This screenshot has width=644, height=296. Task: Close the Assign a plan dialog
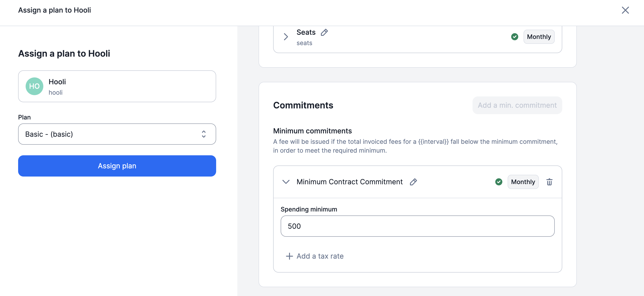[625, 10]
